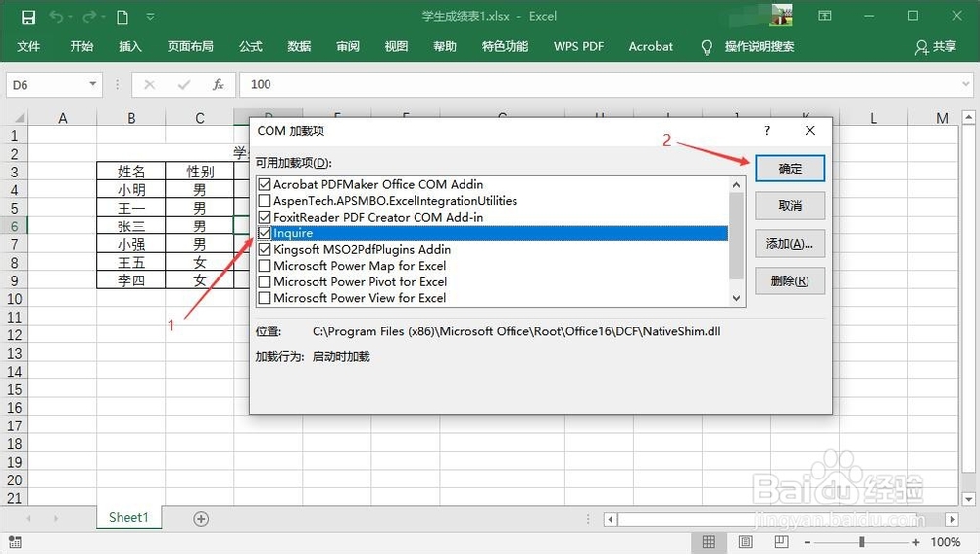Image resolution: width=980 pixels, height=554 pixels.
Task: Toggle the Inquire add-in checkbox
Action: (265, 233)
